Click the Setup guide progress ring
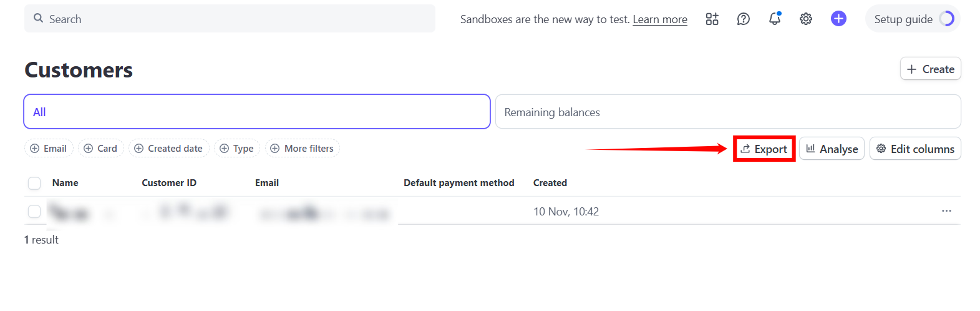 tap(946, 19)
